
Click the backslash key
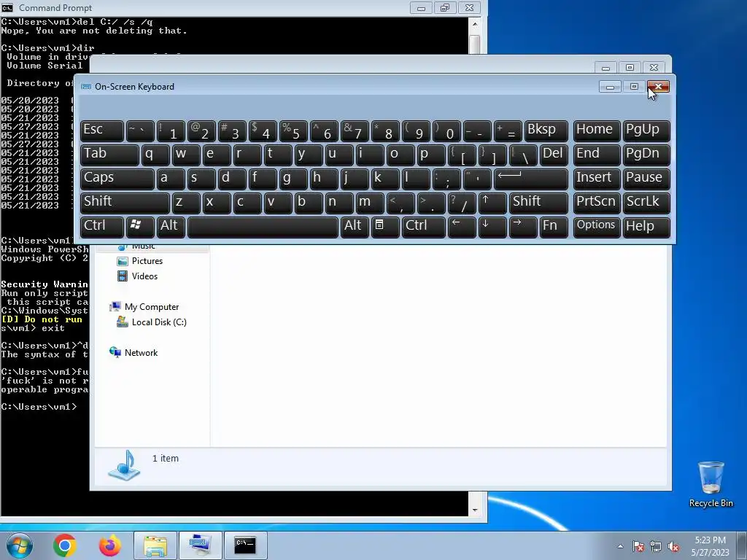(x=523, y=155)
